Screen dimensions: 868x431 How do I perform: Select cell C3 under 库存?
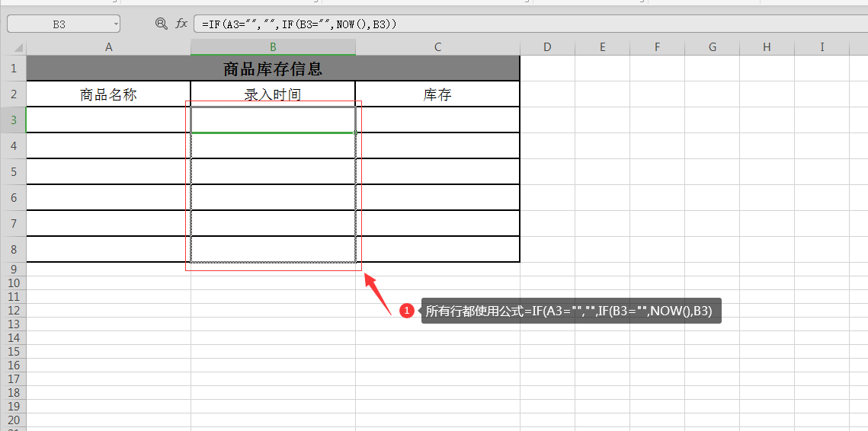[x=437, y=120]
